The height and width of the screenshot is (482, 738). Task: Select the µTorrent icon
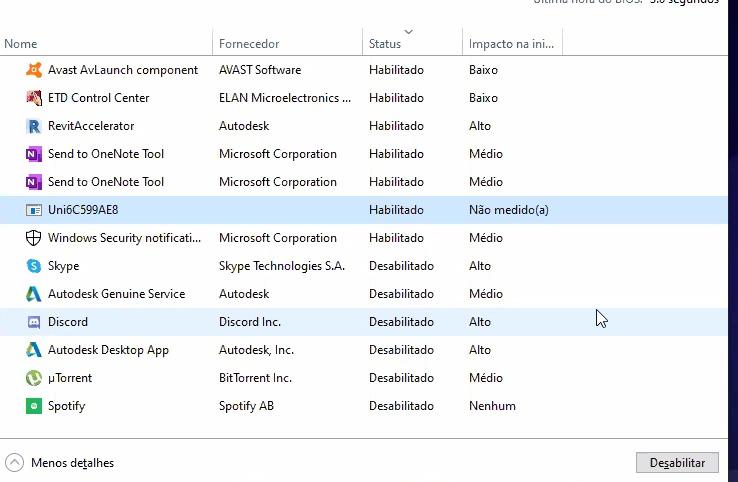coord(33,378)
